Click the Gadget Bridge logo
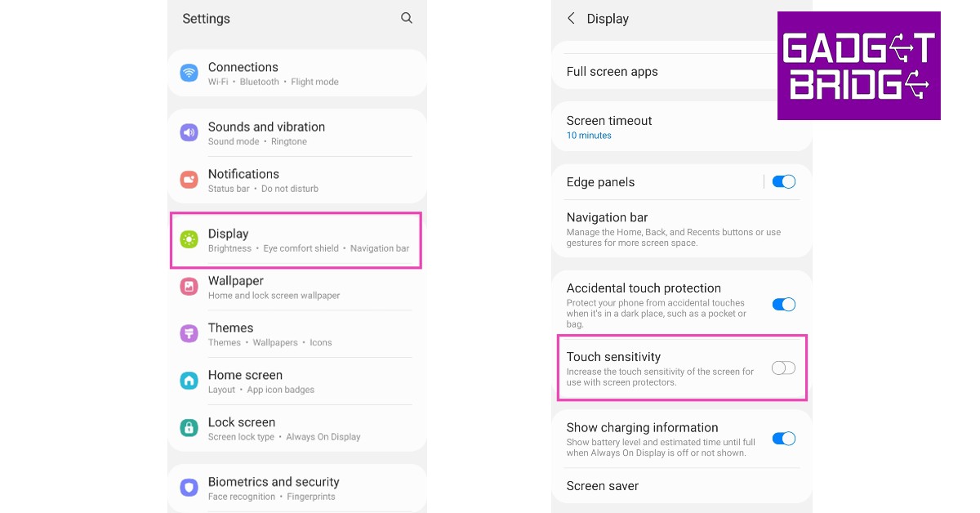The height and width of the screenshot is (513, 980). (x=858, y=65)
